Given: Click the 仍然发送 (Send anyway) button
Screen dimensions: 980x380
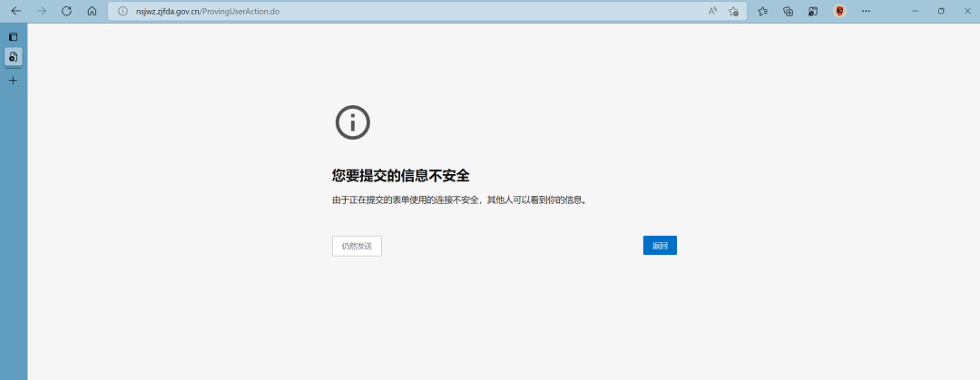Looking at the screenshot, I should [x=357, y=246].
